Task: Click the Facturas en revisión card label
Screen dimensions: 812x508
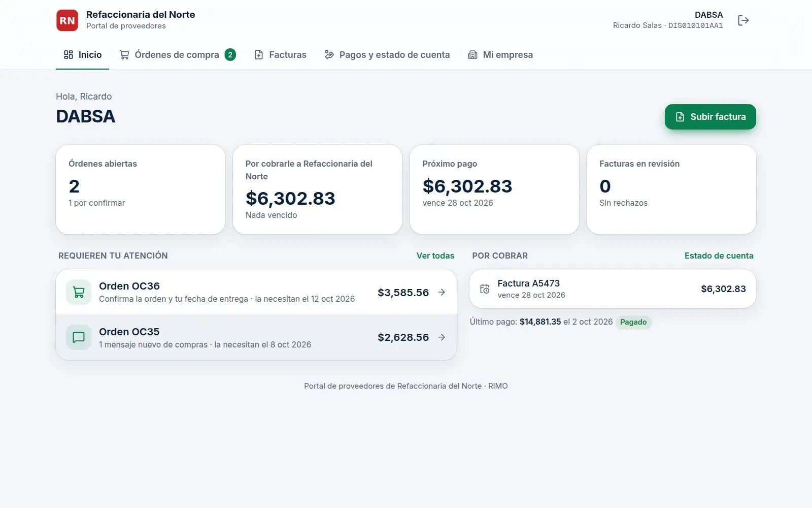Action: click(x=639, y=164)
